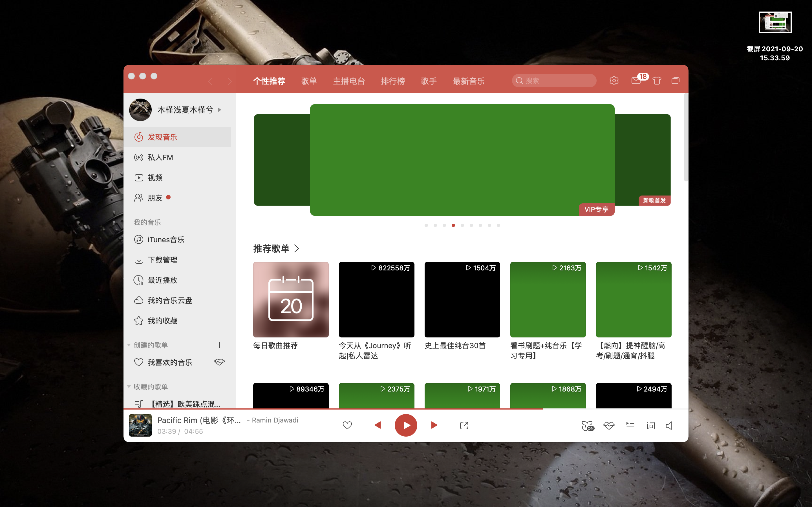Add a new playlist with plus button
This screenshot has width=812, height=507.
(x=219, y=345)
